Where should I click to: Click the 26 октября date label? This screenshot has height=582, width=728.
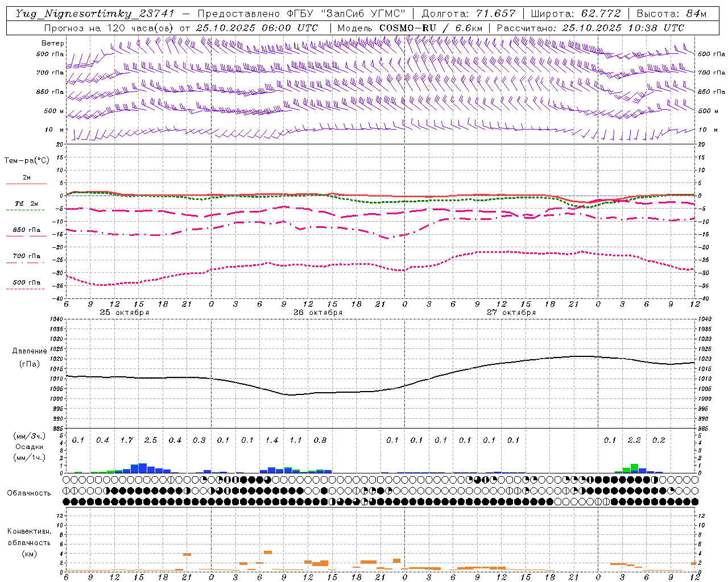tap(318, 312)
